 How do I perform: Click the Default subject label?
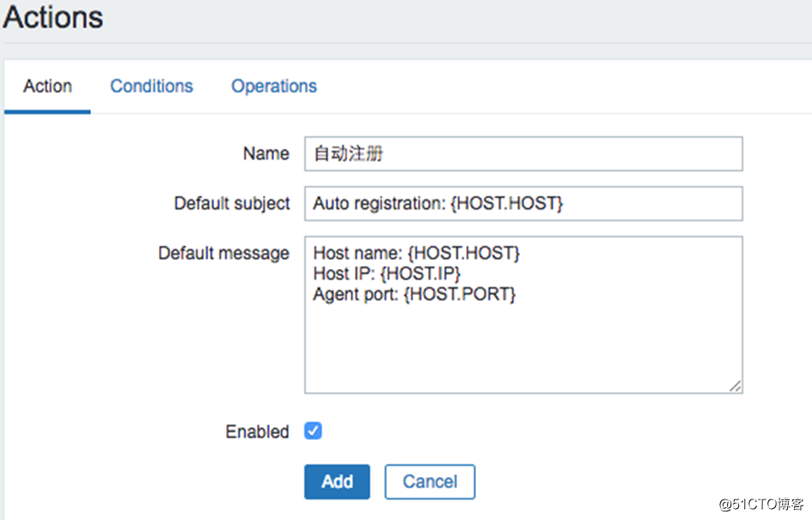click(x=232, y=204)
